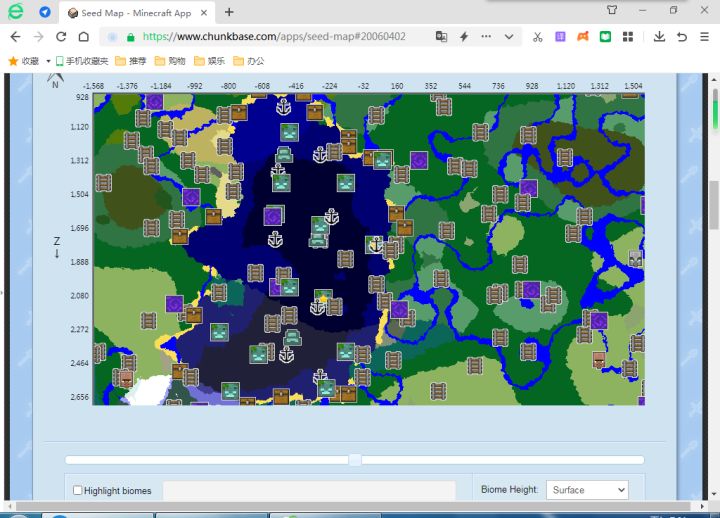Click the Highlight biomes text input field
720x518 pixels.
(309, 490)
